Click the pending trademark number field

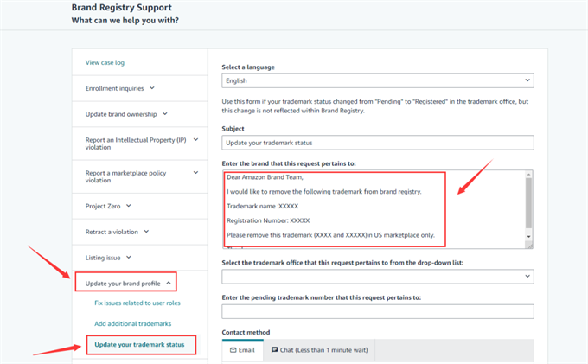[378, 311]
